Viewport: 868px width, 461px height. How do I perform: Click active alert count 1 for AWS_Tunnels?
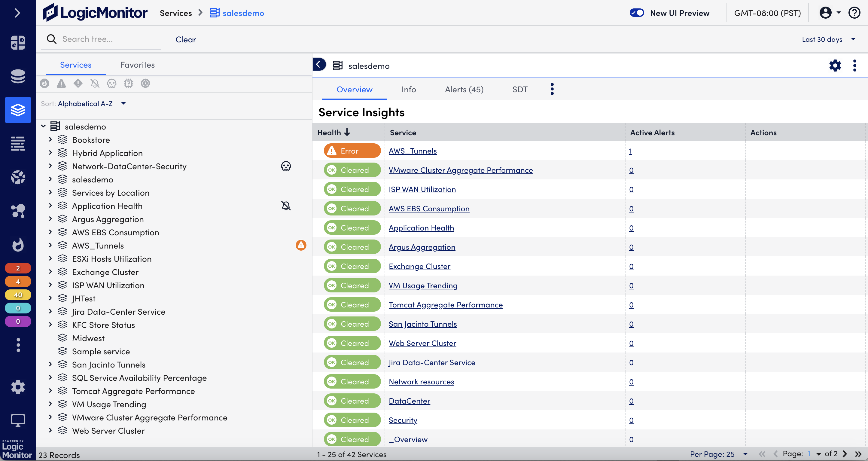tap(631, 151)
